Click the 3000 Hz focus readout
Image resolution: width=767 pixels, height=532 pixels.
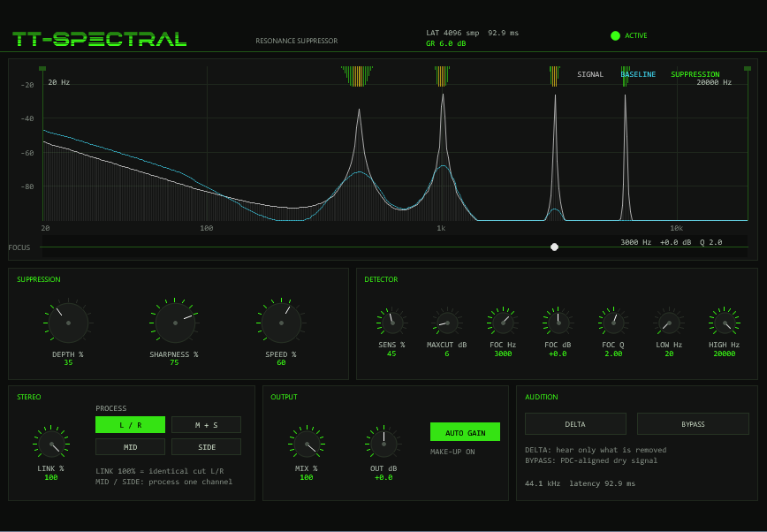coord(636,242)
